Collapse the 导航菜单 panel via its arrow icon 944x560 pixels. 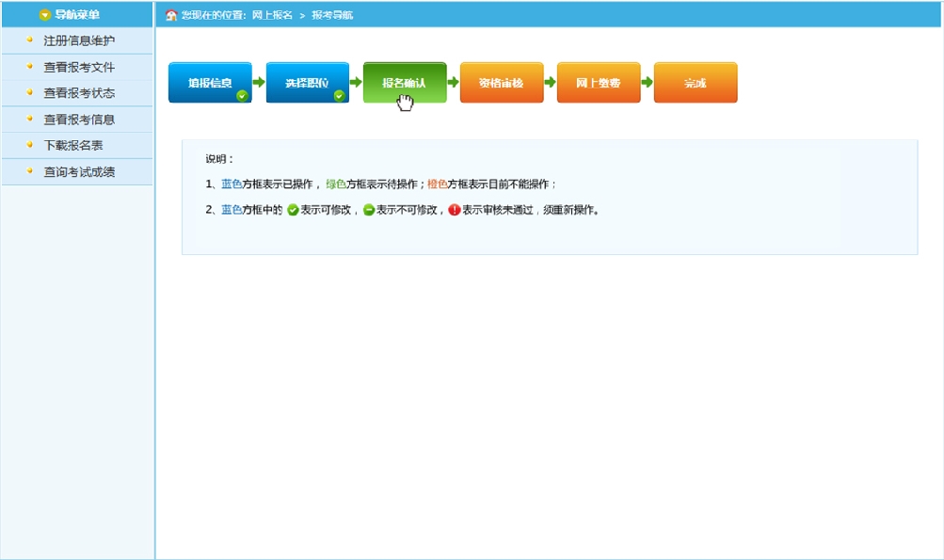(45, 15)
